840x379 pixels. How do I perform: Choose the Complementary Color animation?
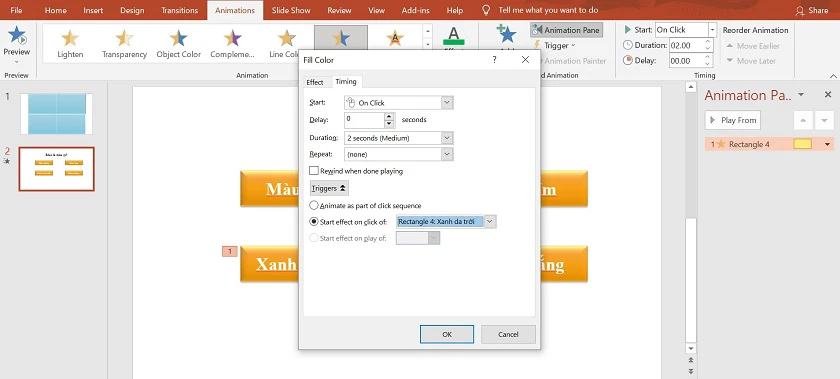[232, 43]
